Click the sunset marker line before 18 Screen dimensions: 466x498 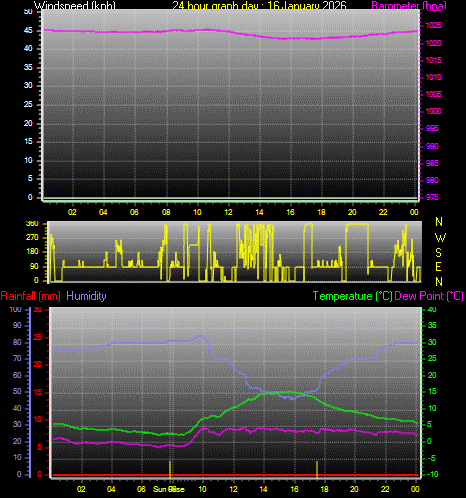[317, 469]
